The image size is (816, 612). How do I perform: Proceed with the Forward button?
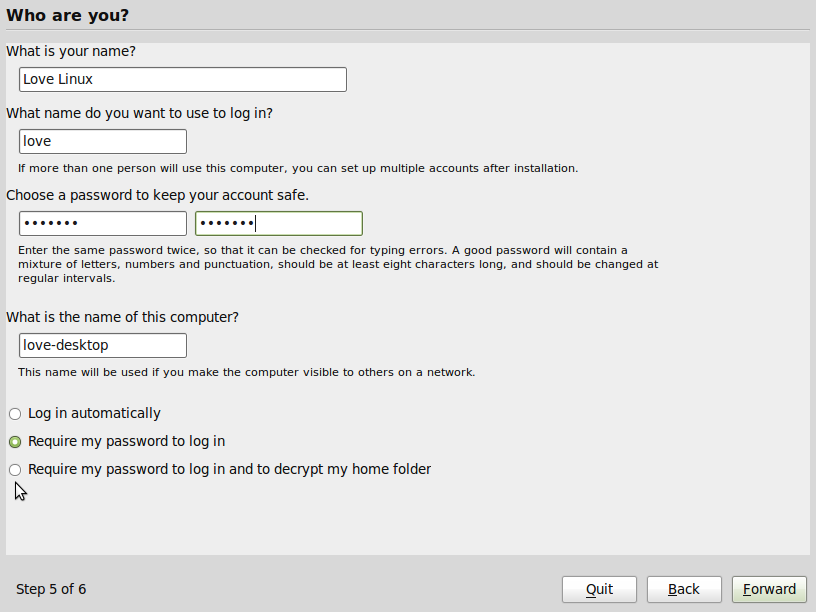(x=769, y=589)
